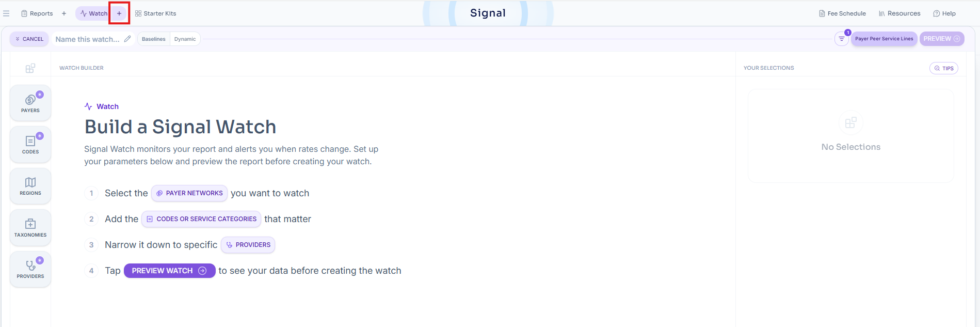Open the Starter Kits tab
This screenshot has width=980, height=327.
[156, 13]
